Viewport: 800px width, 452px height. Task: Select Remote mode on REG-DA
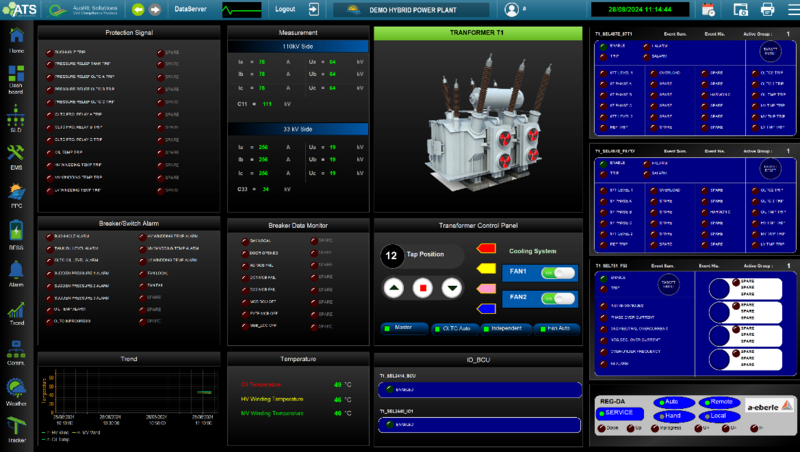719,402
